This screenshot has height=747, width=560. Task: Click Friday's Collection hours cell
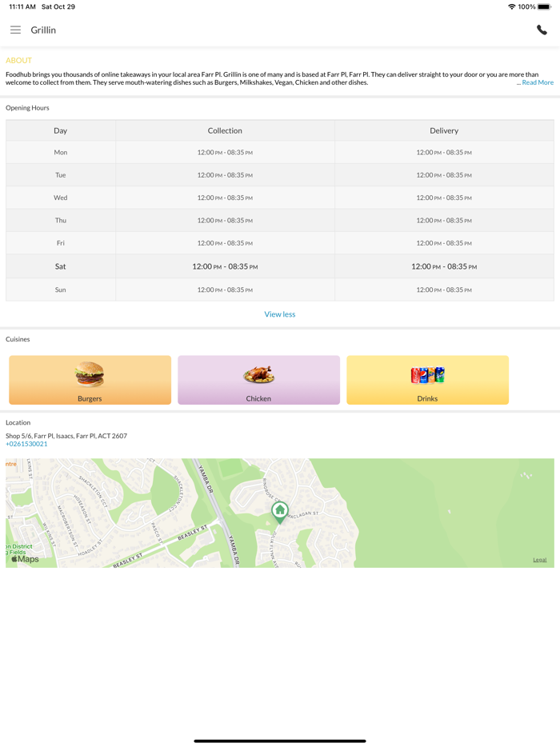point(225,243)
